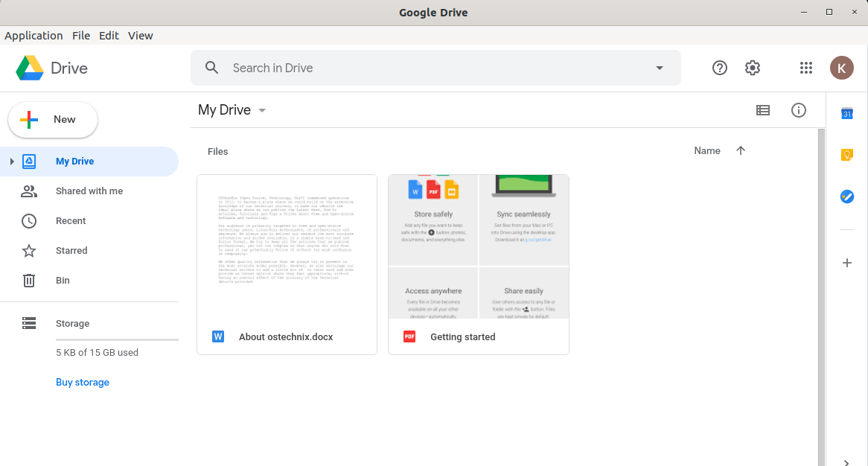Open search options dropdown arrow
868x466 pixels.
(660, 68)
